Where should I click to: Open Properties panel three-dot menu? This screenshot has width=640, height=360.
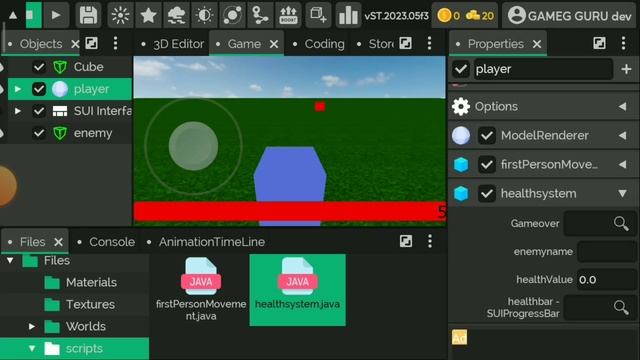point(623,43)
